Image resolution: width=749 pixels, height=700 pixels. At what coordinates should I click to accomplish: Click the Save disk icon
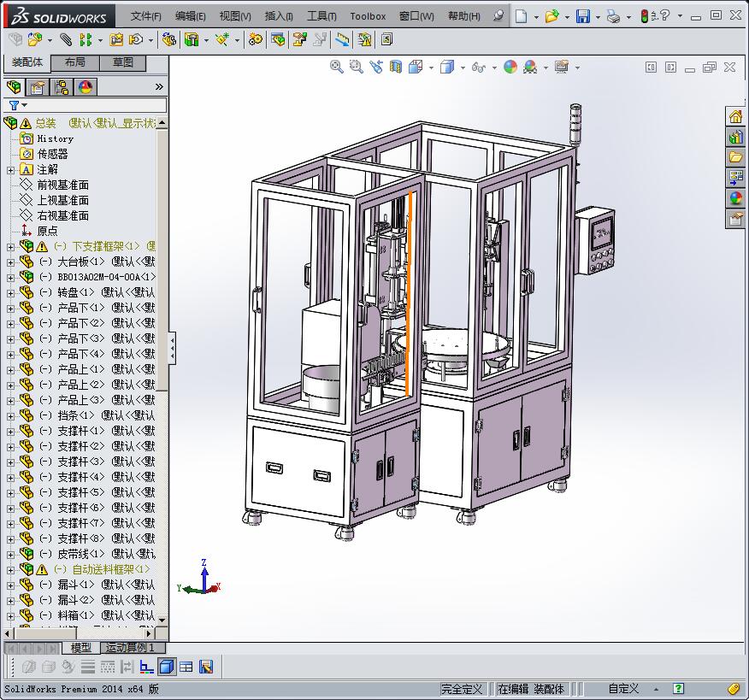click(x=583, y=16)
